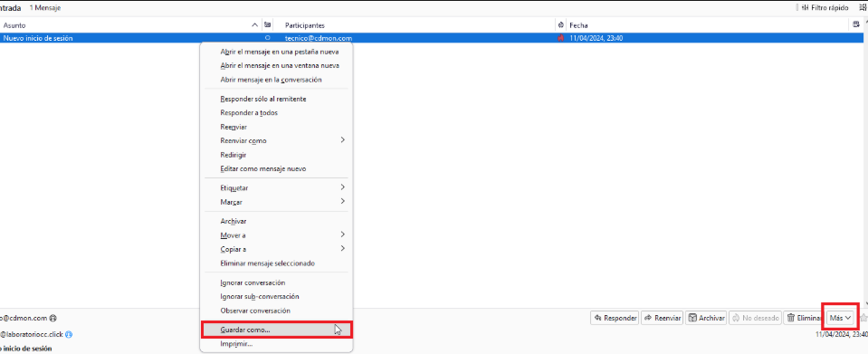Click contact icon next to @laboratoriocc.click
The image size is (868, 354).
(69, 334)
